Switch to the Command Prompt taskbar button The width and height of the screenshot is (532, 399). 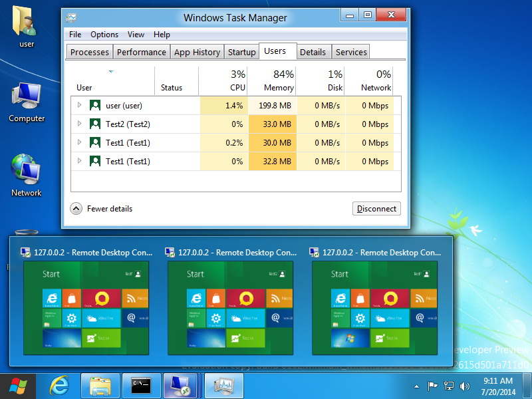(141, 386)
